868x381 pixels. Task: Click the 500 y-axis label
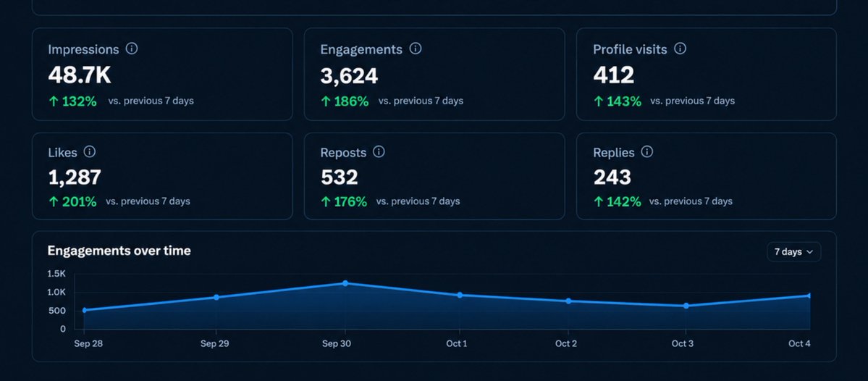[x=58, y=311]
